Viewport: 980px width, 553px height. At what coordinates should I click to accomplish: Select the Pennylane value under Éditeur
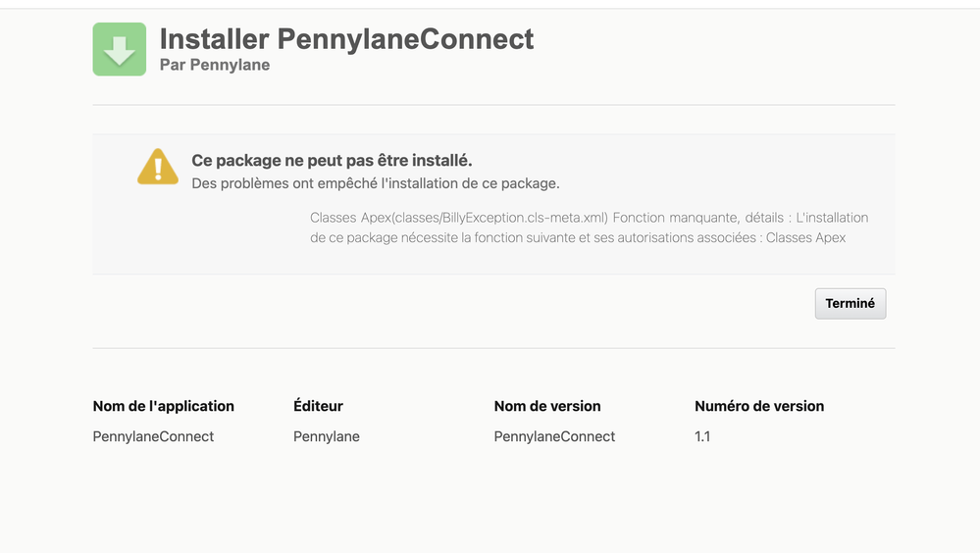(326, 436)
